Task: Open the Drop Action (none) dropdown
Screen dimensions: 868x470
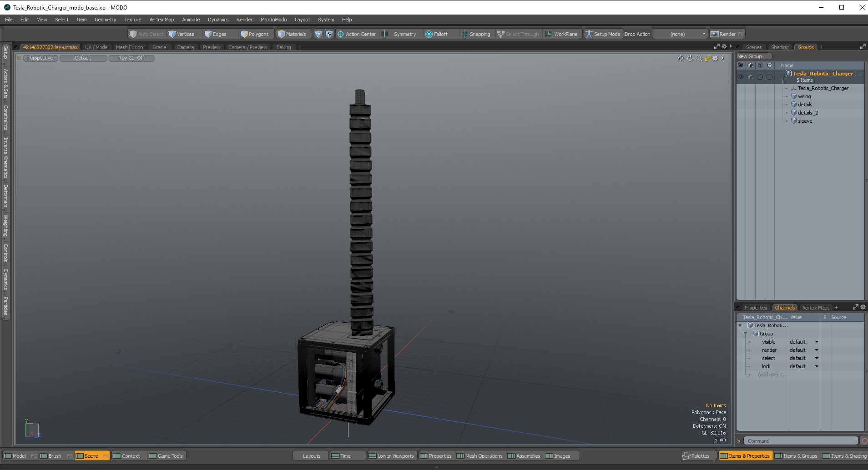Action: tap(680, 34)
